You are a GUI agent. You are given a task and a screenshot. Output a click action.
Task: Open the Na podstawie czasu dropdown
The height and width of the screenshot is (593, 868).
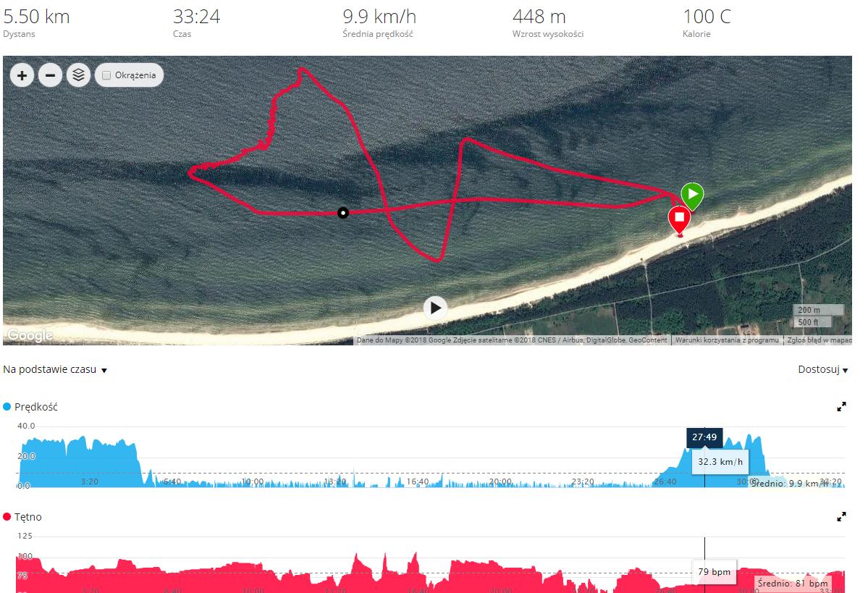(x=55, y=369)
